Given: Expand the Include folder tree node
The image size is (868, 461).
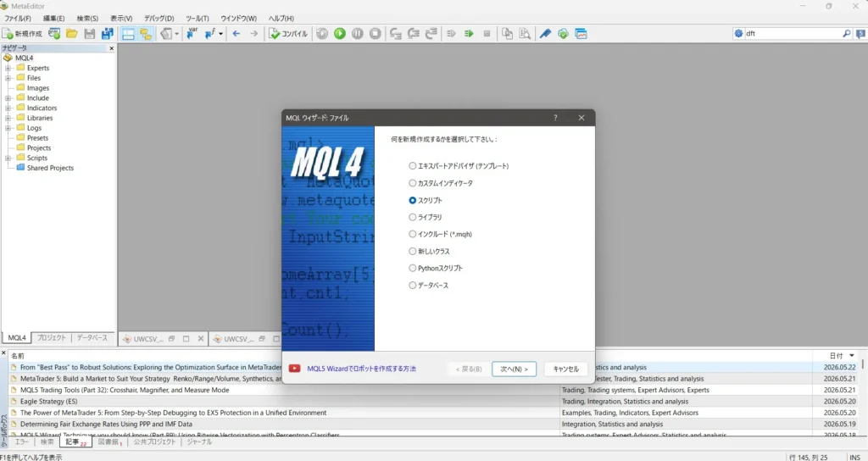Looking at the screenshot, I should [x=8, y=98].
